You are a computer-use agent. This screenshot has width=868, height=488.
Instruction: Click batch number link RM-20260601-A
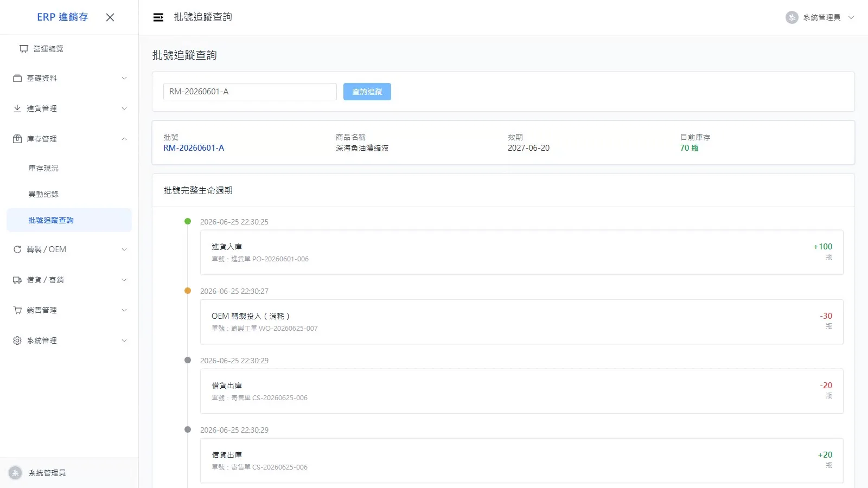194,148
